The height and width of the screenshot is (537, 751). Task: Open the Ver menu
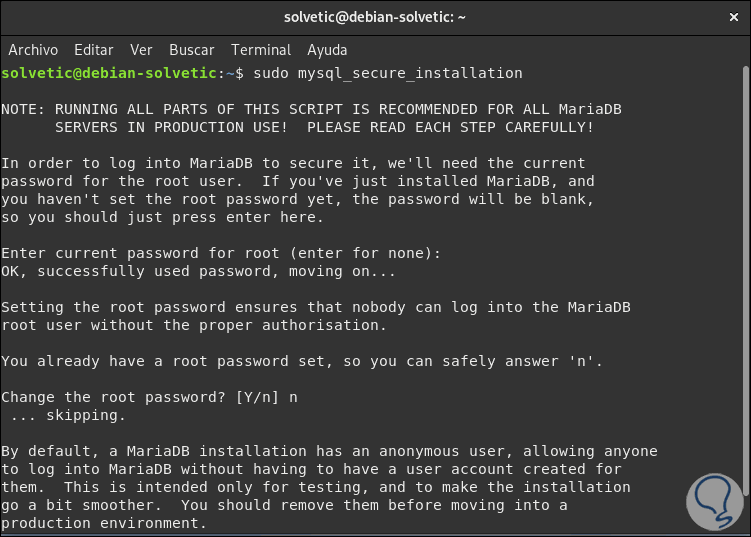pyautogui.click(x=141, y=50)
